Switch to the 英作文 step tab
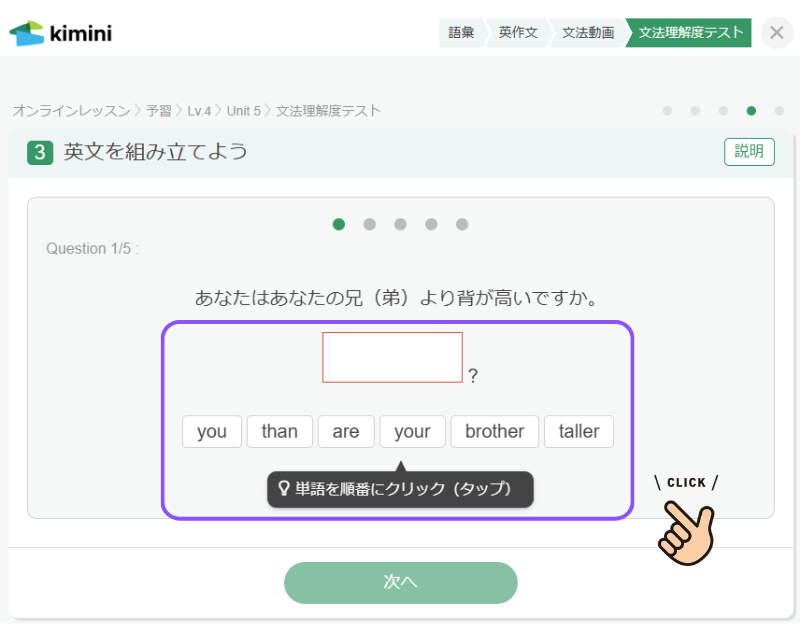Viewport: 800px width, 640px height. tap(517, 33)
